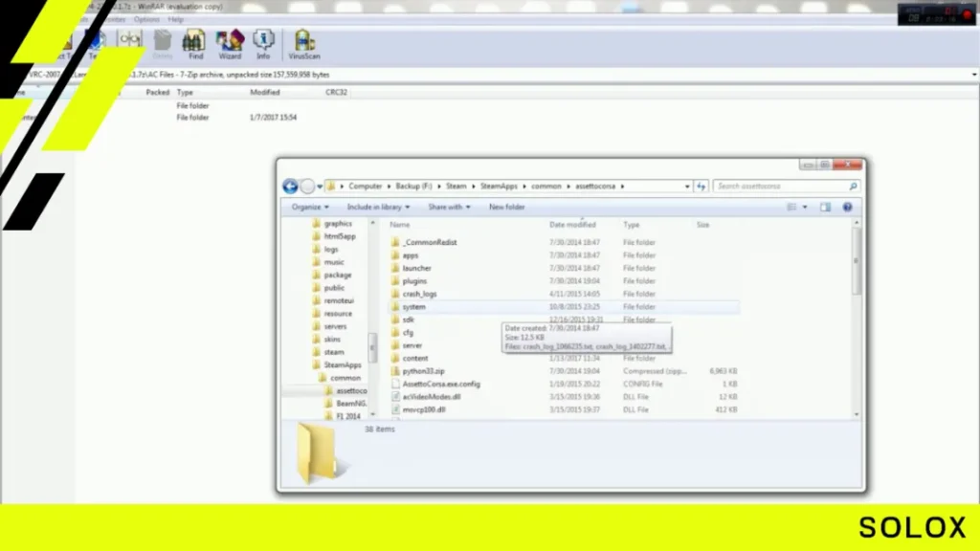
Task: Select skins folder in navigation tree
Action: click(x=332, y=340)
